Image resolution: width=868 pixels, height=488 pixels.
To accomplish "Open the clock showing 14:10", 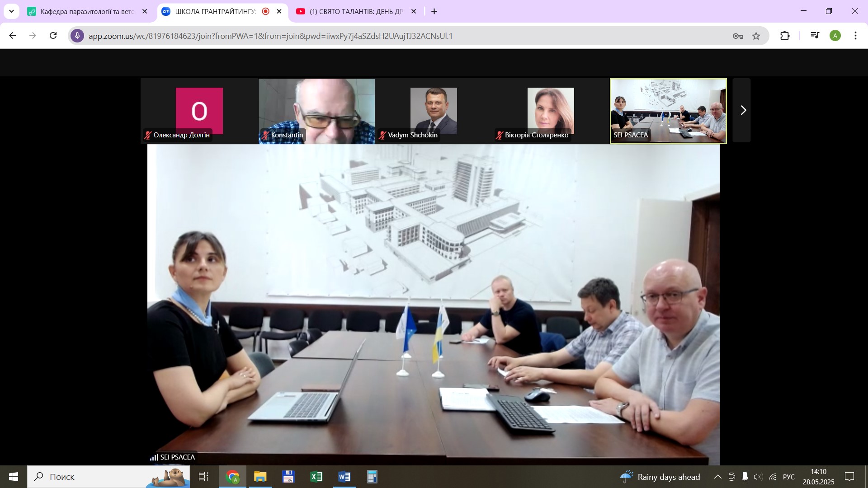I will pos(818,477).
